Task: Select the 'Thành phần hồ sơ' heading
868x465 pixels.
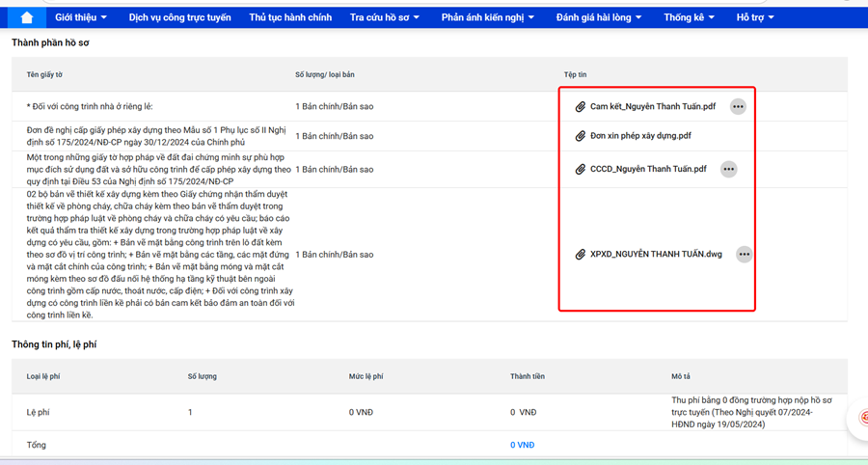Action: 50,42
